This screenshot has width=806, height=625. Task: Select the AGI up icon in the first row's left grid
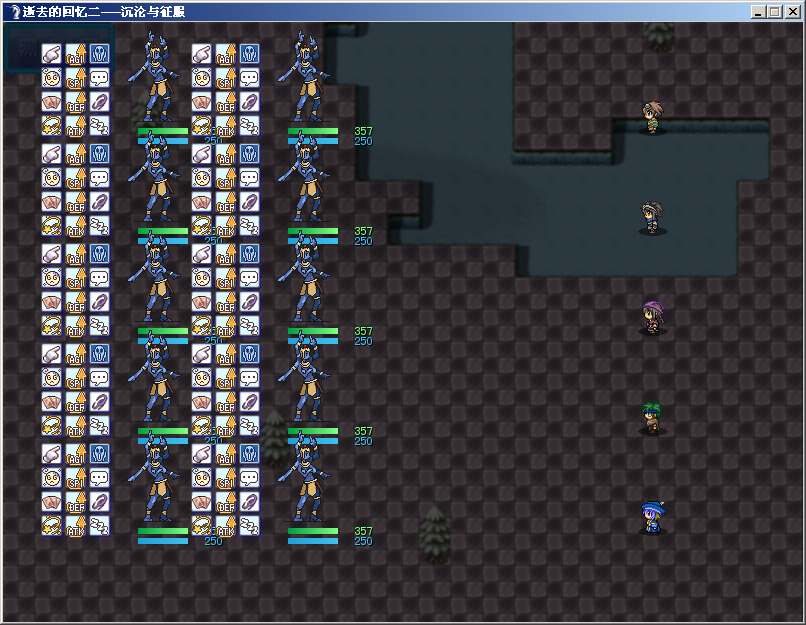76,54
